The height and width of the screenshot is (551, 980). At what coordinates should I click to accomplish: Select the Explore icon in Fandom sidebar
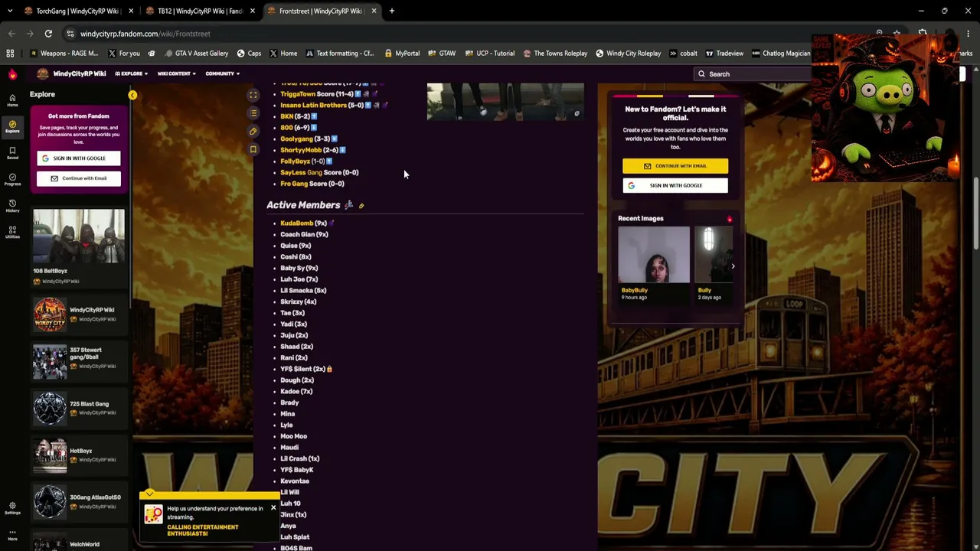[x=12, y=126]
